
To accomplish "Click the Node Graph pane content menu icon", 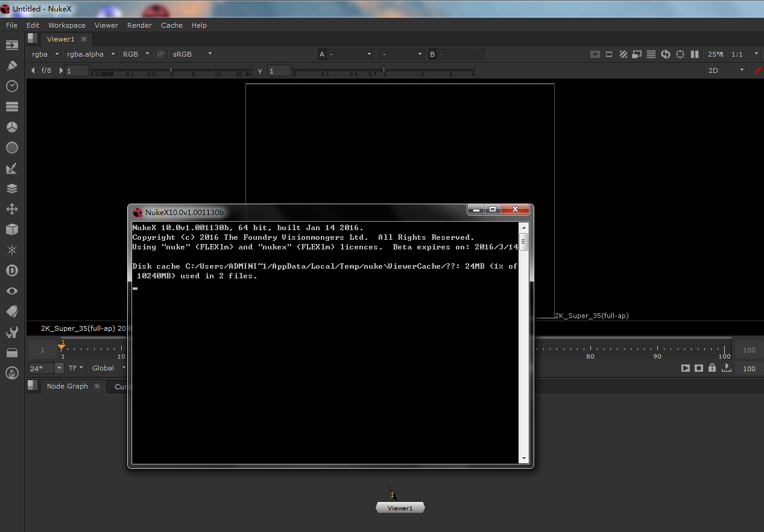I will tap(33, 386).
